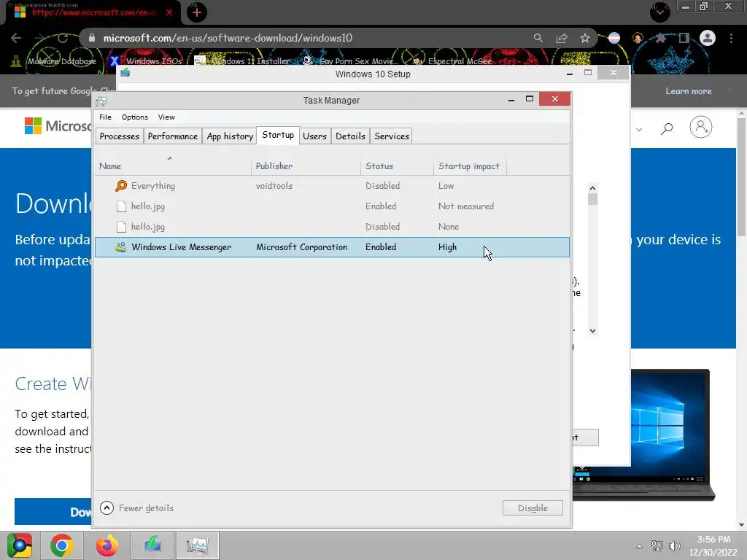Viewport: 747px width, 560px height.
Task: Select the disabled hello.jpg entry
Action: (x=332, y=227)
